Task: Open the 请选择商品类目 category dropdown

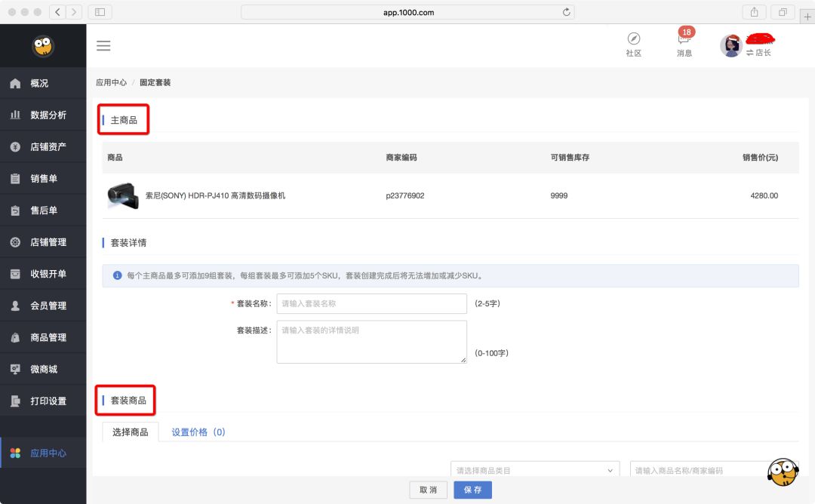Action: click(x=534, y=469)
